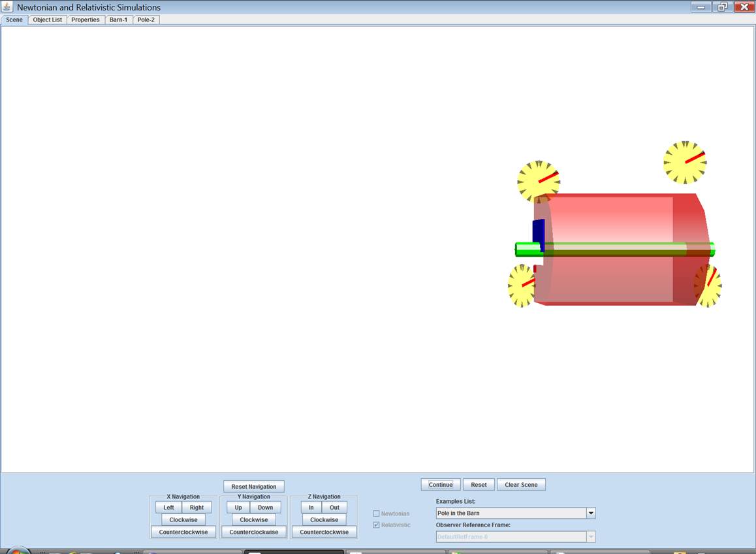Click the lower-left yellow clock beside barn

point(521,285)
